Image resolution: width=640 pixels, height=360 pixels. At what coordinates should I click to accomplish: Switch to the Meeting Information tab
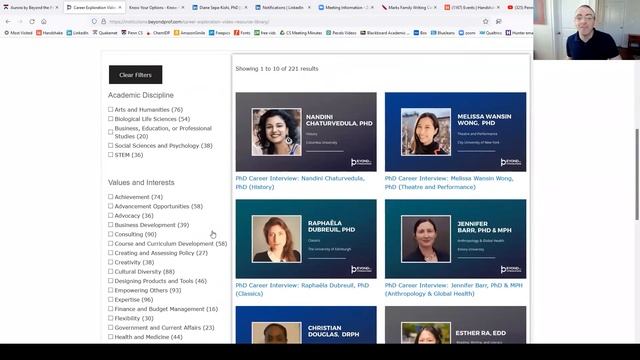tap(346, 7)
